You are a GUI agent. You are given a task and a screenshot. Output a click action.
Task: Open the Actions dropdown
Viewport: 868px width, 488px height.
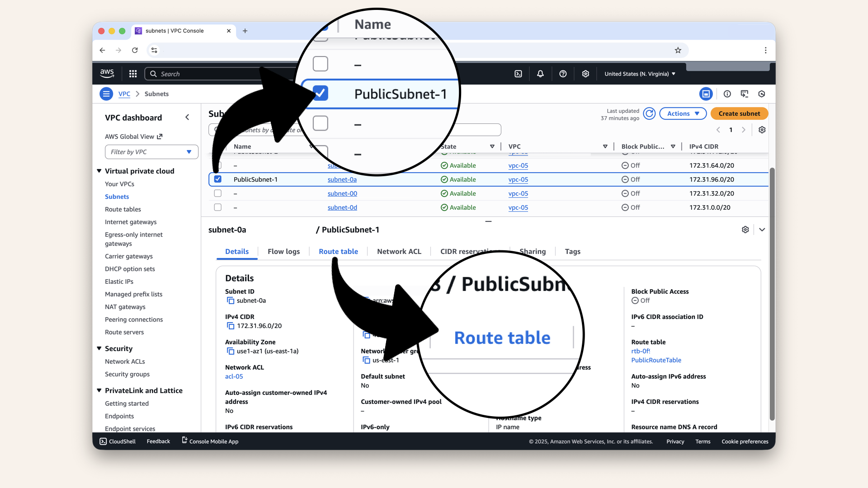[683, 113]
